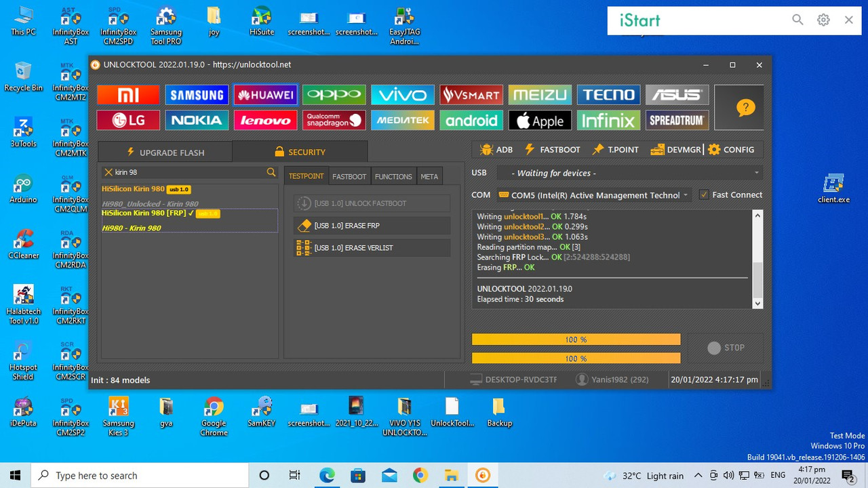Select HiSilicon Kirin 980 [FRP] entry
The image size is (868, 488).
(x=160, y=213)
